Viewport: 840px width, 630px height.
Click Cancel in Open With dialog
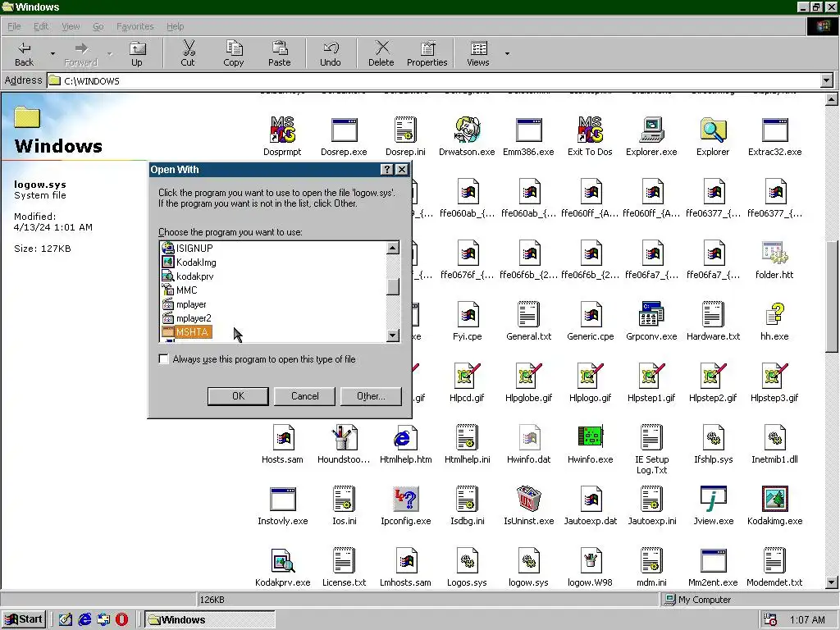click(304, 396)
